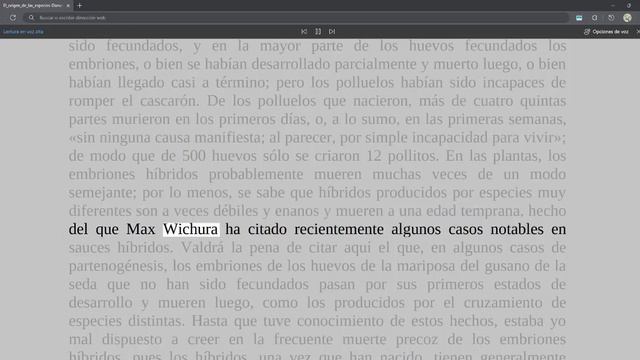Image resolution: width=640 pixels, height=360 pixels.
Task: Click the word 'notables' in highlighted line
Action: (x=517, y=229)
